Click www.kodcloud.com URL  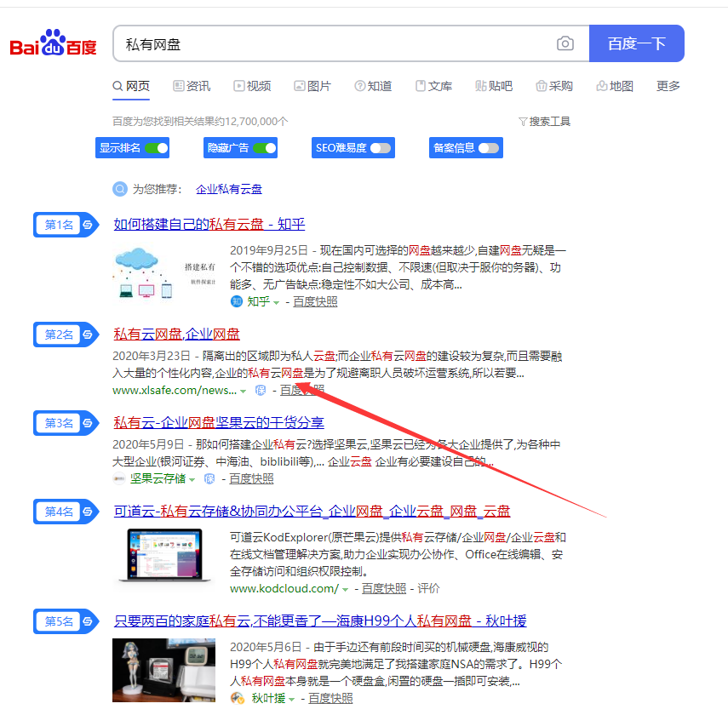(x=284, y=589)
